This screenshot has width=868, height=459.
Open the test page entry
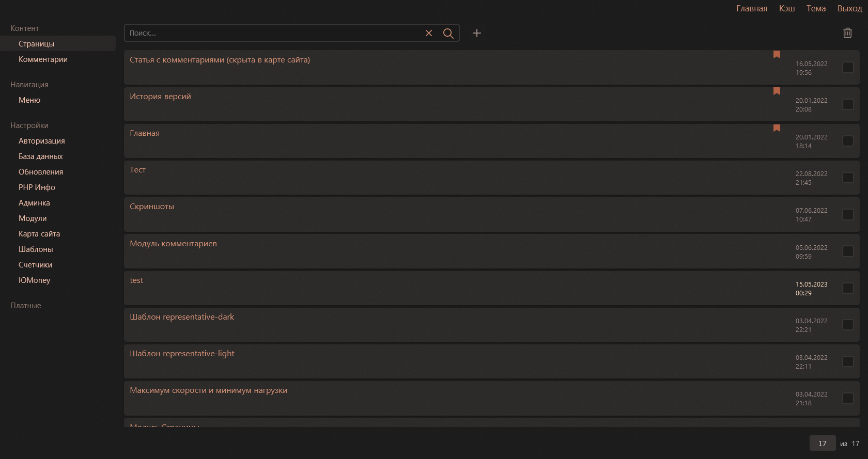136,280
